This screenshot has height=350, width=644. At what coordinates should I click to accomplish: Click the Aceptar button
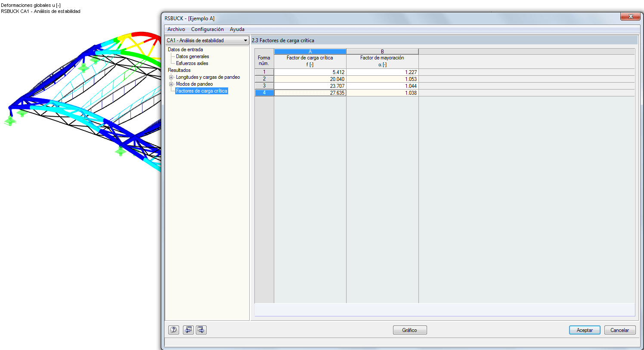tap(585, 330)
